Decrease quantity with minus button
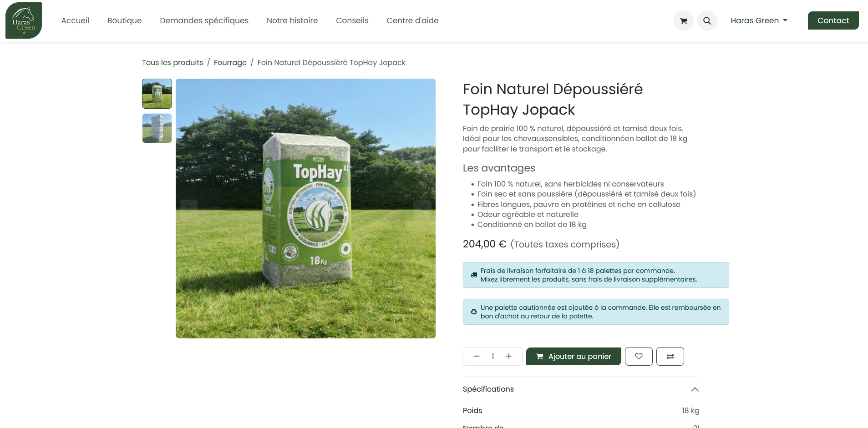The width and height of the screenshot is (868, 428). click(477, 356)
